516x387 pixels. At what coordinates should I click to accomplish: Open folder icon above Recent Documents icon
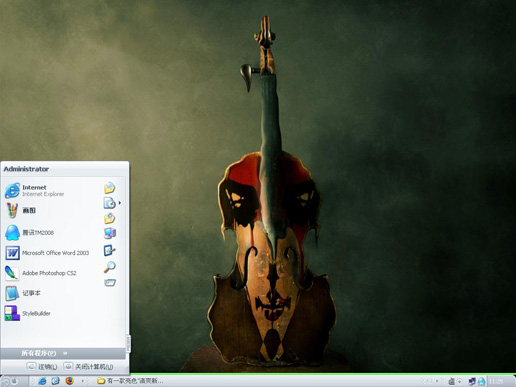pos(109,188)
